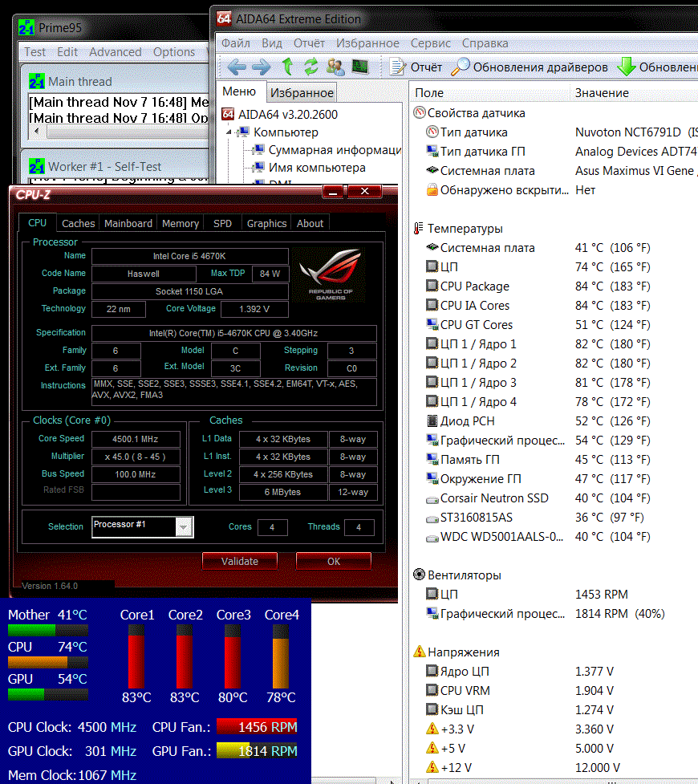Switch to the Меню tab in AIDA64 sidebar

coord(239,91)
